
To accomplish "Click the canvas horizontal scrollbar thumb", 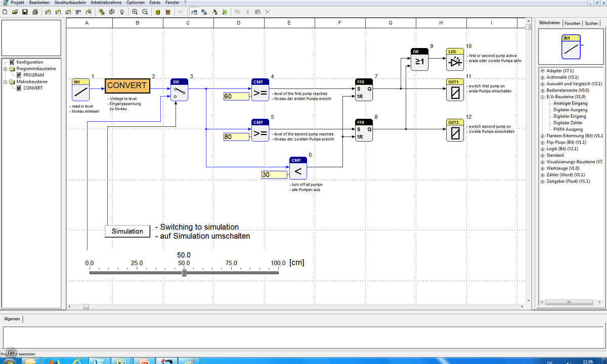I will click(86, 307).
